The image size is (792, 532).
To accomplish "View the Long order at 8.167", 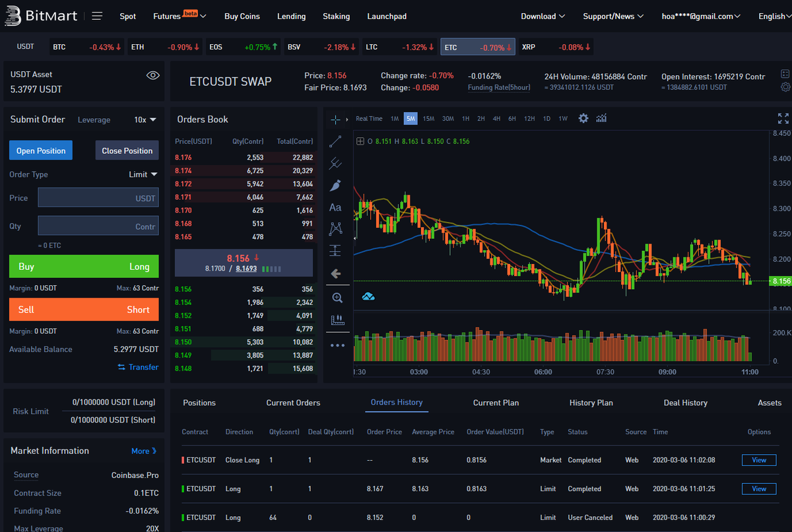I will tap(759, 489).
